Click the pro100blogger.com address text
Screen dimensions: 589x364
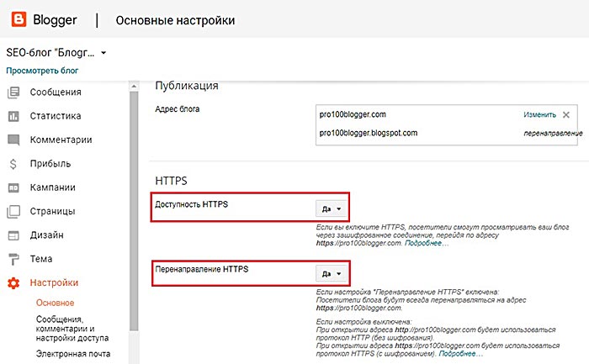[353, 114]
